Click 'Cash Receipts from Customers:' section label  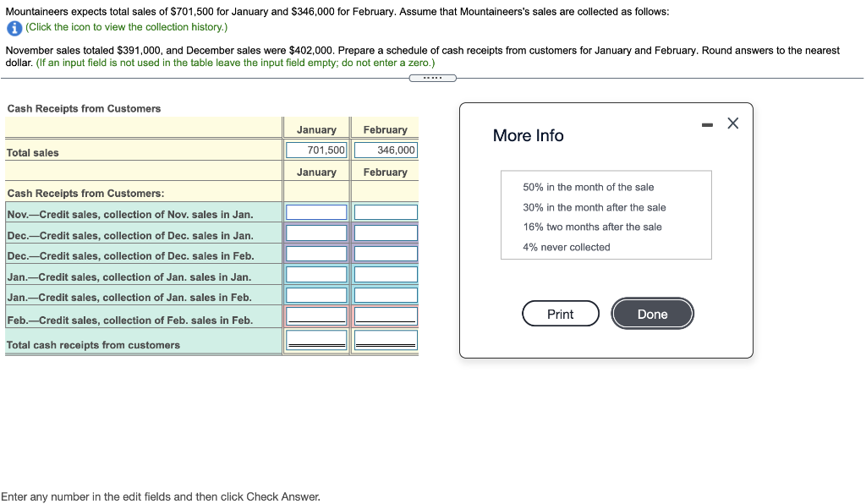[85, 193]
